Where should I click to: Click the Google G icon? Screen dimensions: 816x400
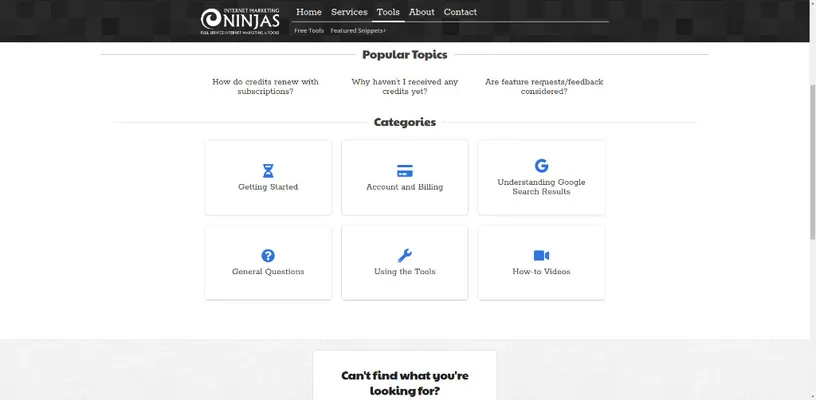pos(541,166)
